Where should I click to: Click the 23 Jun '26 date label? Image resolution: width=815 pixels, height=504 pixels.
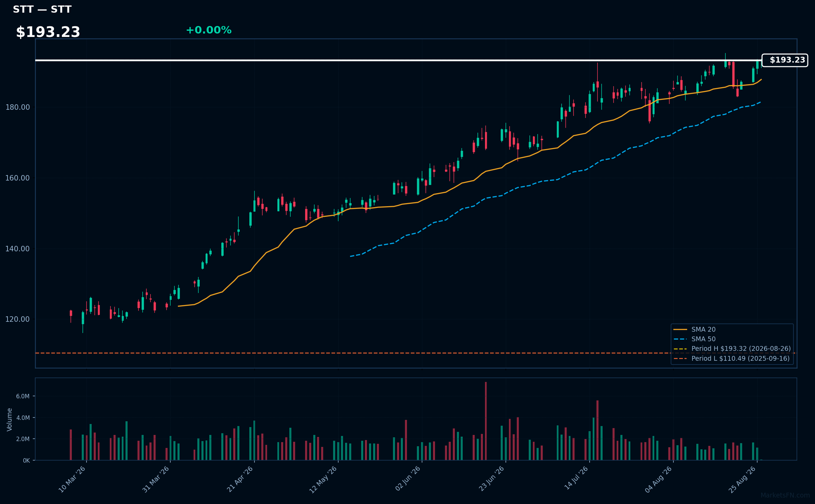491,479
